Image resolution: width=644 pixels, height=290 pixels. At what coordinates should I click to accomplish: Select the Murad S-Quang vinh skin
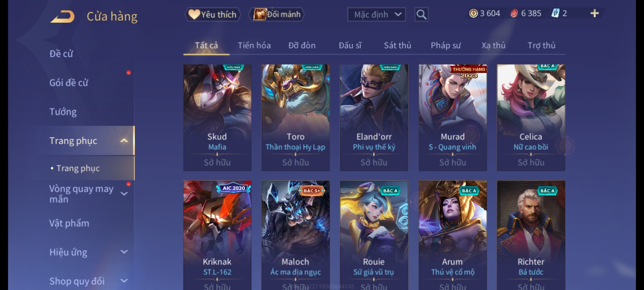click(x=453, y=118)
